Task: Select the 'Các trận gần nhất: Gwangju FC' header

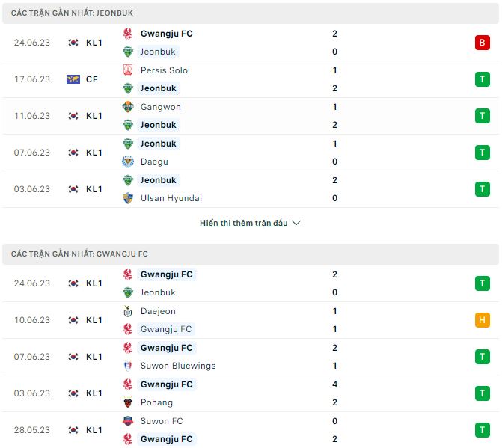Action: click(x=79, y=254)
